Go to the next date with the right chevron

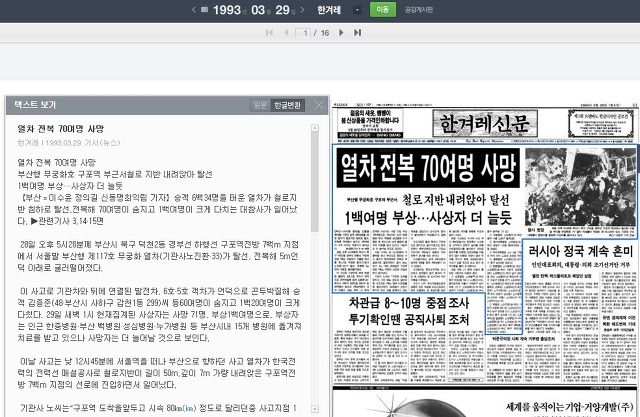302,10
